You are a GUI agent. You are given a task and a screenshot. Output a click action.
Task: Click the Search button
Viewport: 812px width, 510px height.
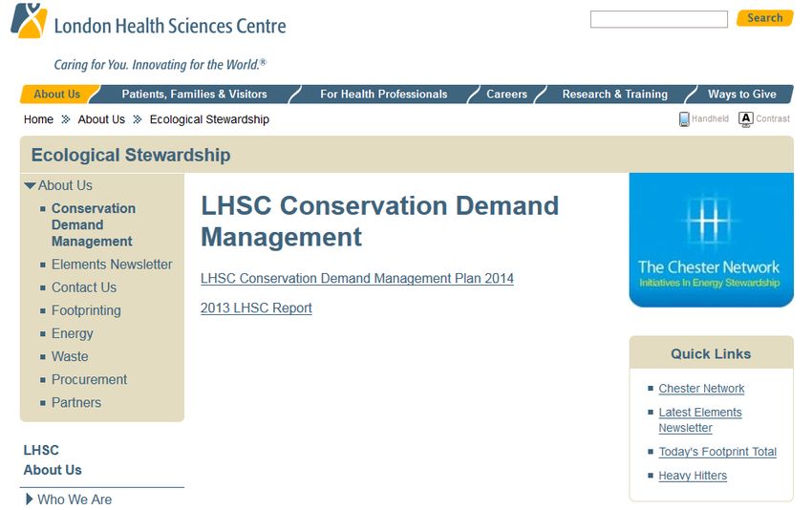click(x=765, y=18)
